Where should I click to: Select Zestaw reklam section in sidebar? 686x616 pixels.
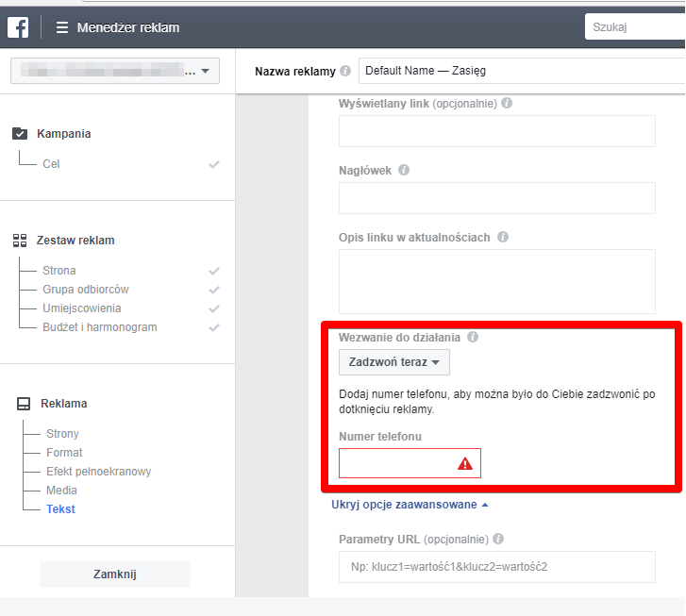coord(75,241)
